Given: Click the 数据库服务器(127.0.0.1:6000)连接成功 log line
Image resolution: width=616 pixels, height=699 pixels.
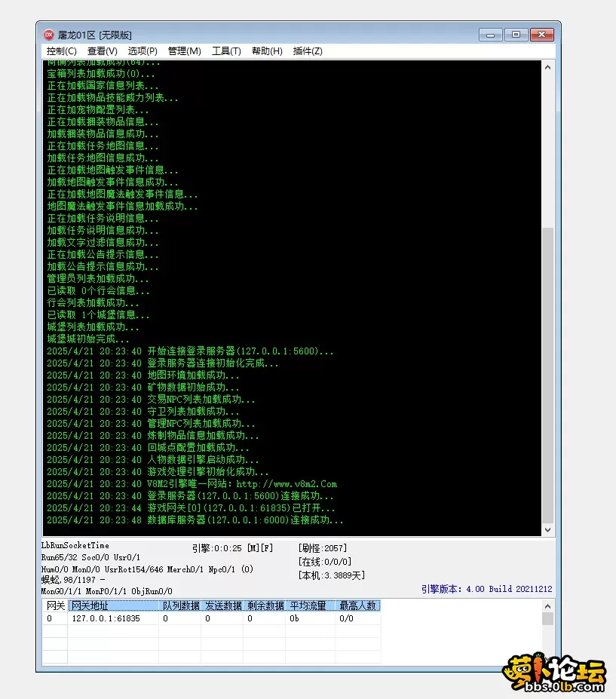Looking at the screenshot, I should pos(195,520).
